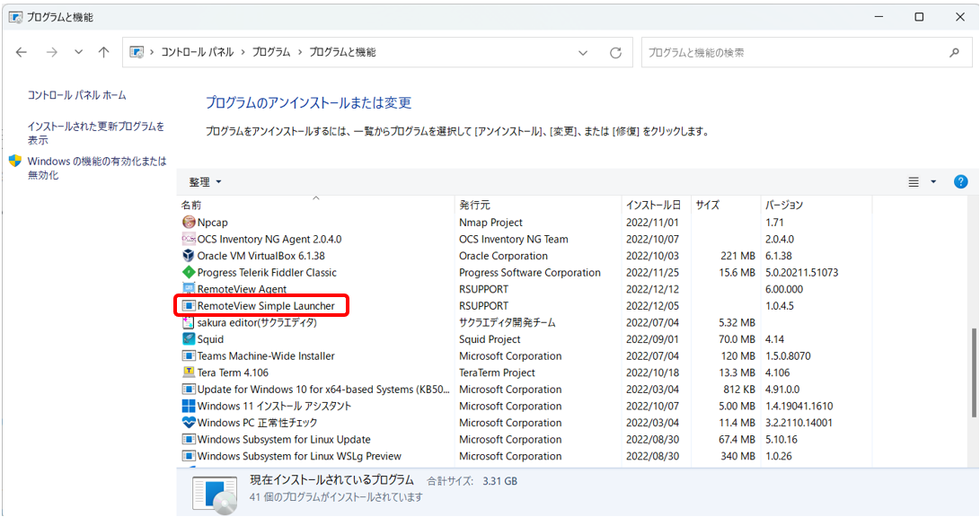
Task: Click Nmap Project publisher cell
Action: (490, 223)
